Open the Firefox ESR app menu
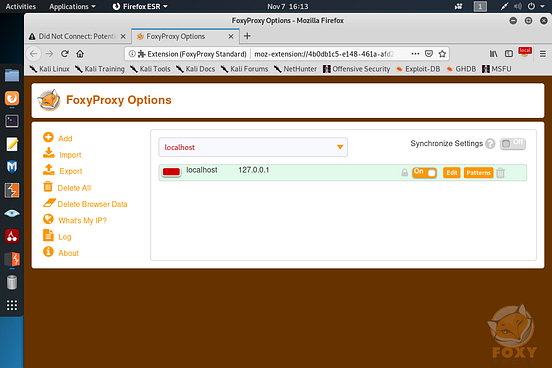552x368 pixels. [x=140, y=6]
